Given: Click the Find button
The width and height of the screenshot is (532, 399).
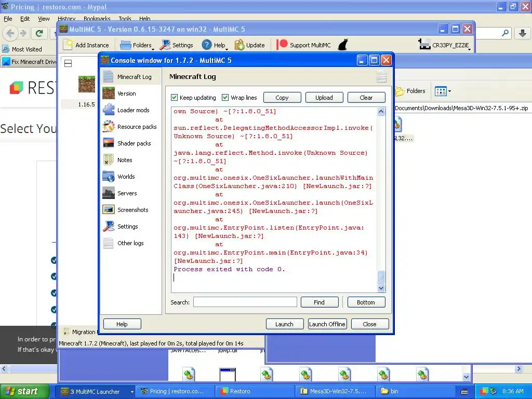Looking at the screenshot, I should click(x=320, y=302).
